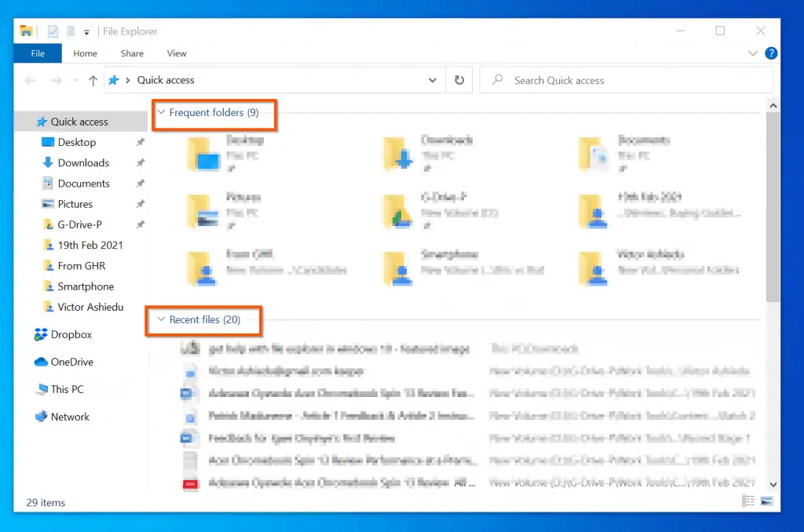The height and width of the screenshot is (532, 804).
Task: Click Quick access in the address bar
Action: (x=166, y=80)
